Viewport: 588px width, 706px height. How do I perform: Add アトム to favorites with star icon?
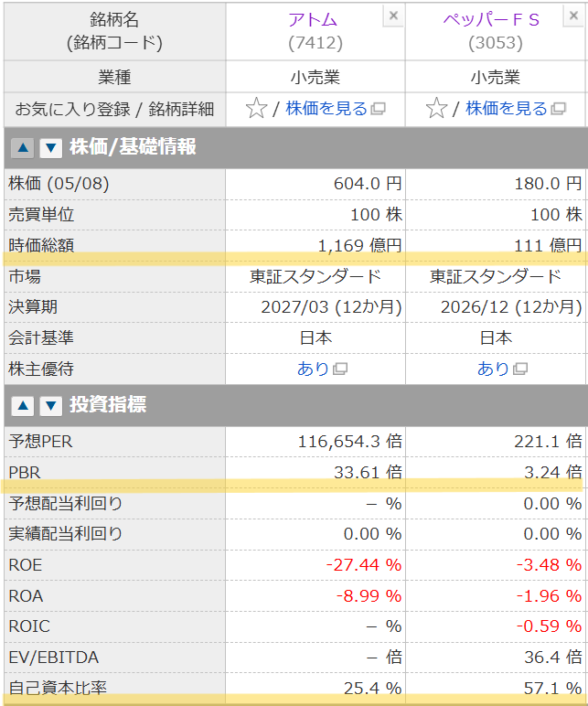tap(257, 109)
